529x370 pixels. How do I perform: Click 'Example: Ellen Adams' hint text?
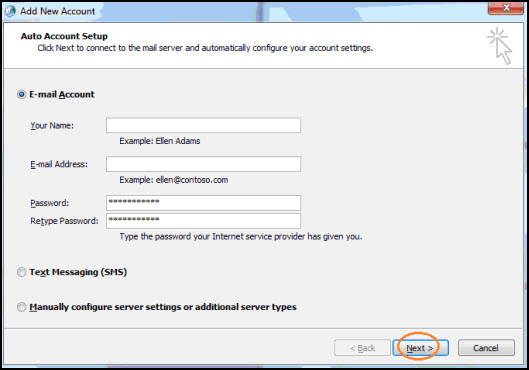tap(160, 141)
